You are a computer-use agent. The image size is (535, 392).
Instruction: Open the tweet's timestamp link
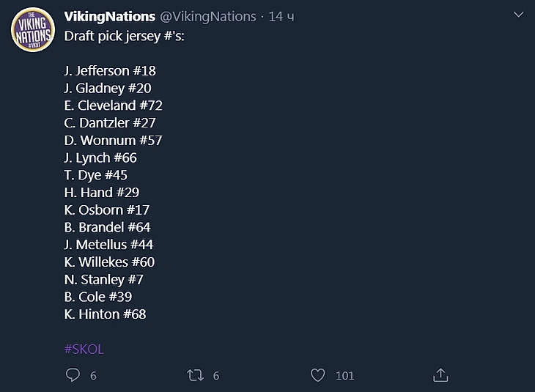pyautogui.click(x=281, y=16)
